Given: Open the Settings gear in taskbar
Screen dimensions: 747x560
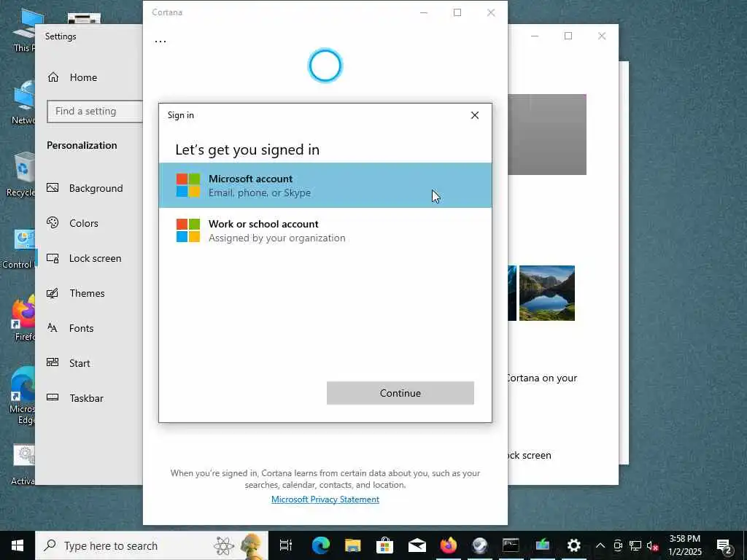Looking at the screenshot, I should point(573,545).
